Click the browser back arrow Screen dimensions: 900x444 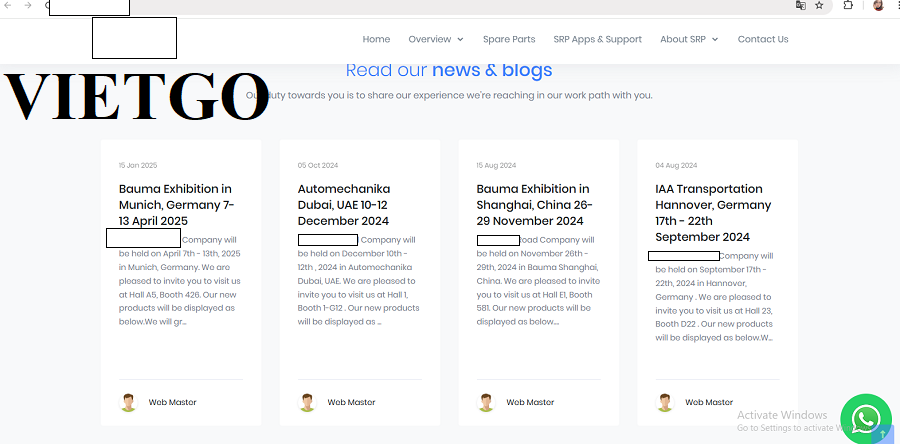click(9, 6)
